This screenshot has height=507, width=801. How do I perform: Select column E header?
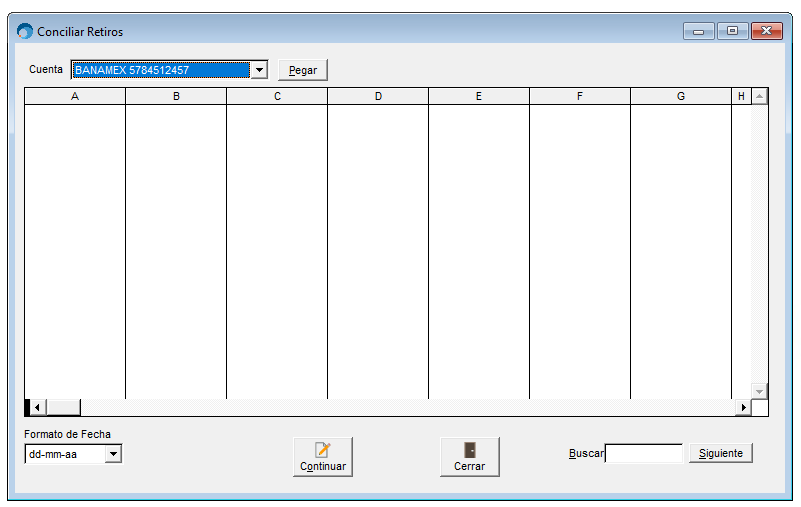pyautogui.click(x=479, y=96)
